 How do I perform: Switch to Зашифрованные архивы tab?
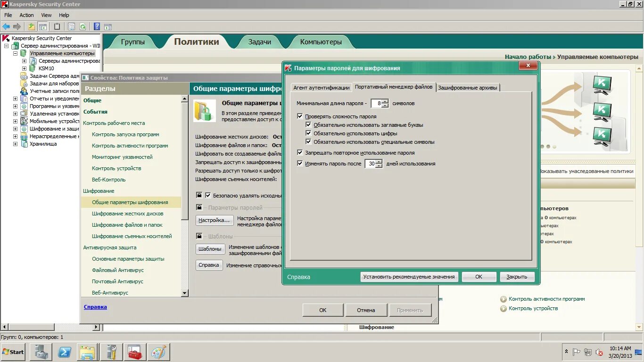pos(468,88)
